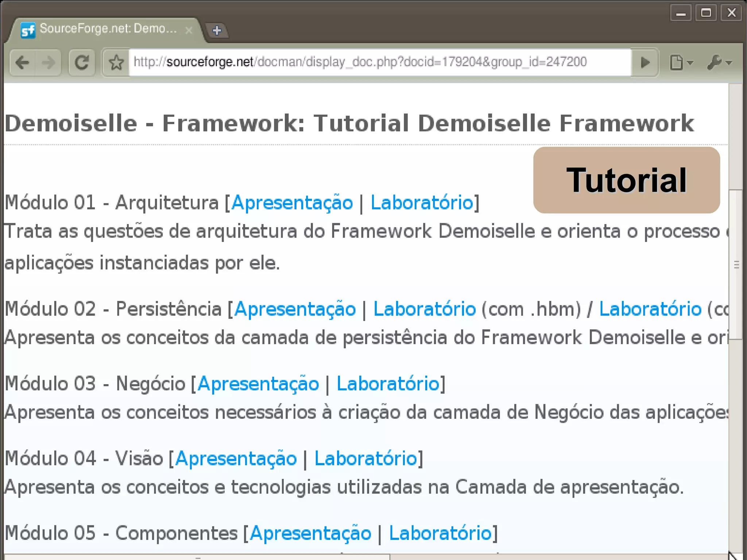The width and height of the screenshot is (747, 560).
Task: Open Módulo 03 Apresentação link
Action: 258,384
